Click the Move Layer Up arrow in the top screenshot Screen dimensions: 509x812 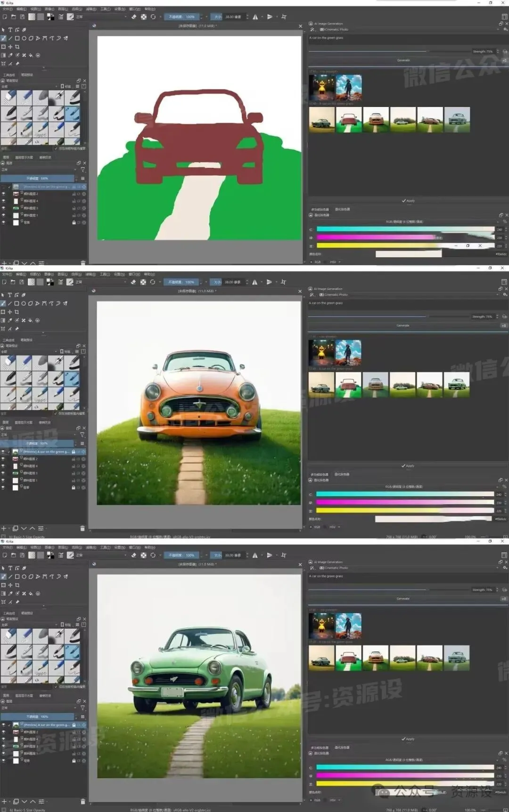point(33,263)
